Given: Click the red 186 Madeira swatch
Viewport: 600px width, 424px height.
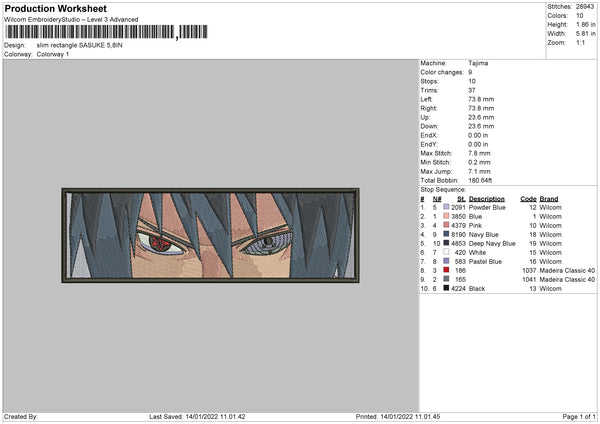Looking at the screenshot, I should point(446,270).
